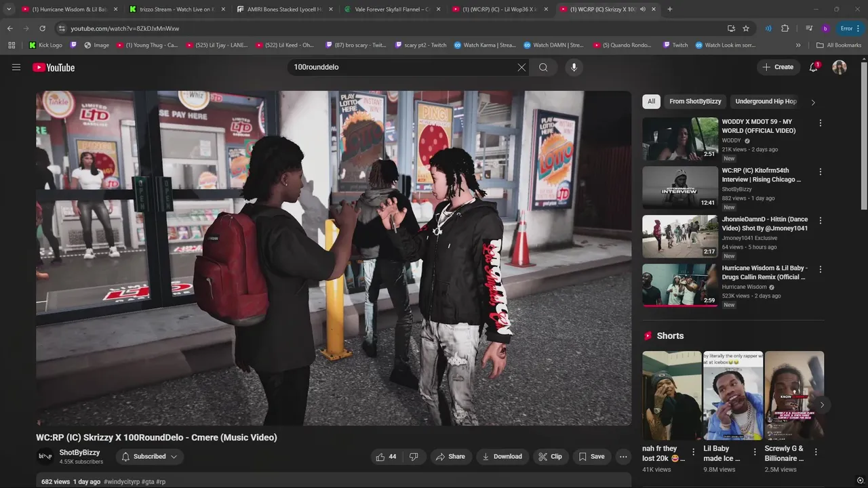Open Watch Karma bookmark
This screenshot has width=868, height=488.
[485, 45]
